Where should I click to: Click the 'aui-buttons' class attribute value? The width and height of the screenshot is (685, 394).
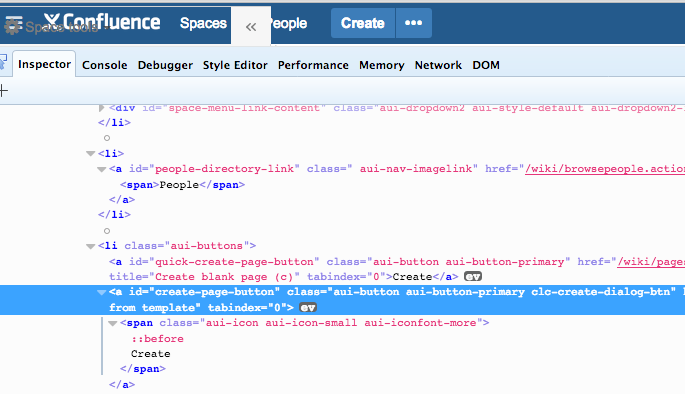click(206, 246)
